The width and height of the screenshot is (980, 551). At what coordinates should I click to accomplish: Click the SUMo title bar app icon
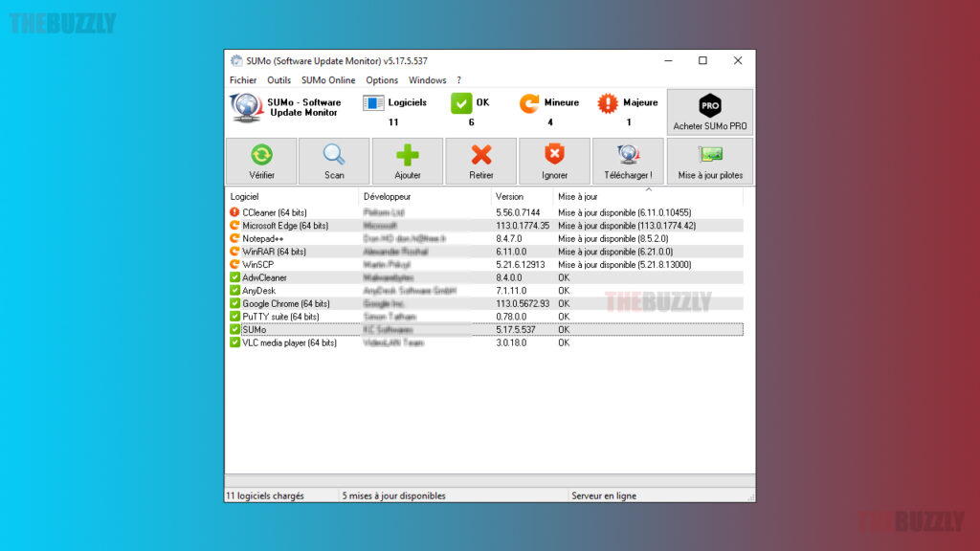[235, 60]
